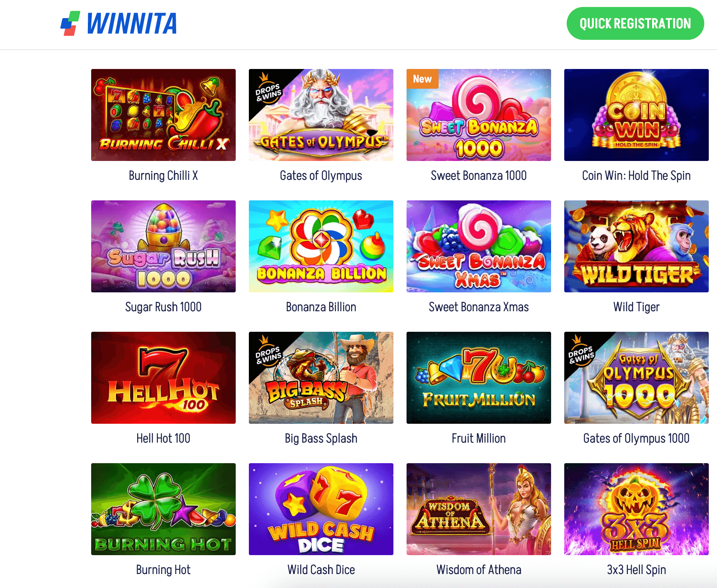Click the Gates of Olympus text label
The width and height of the screenshot is (717, 588).
tap(321, 176)
